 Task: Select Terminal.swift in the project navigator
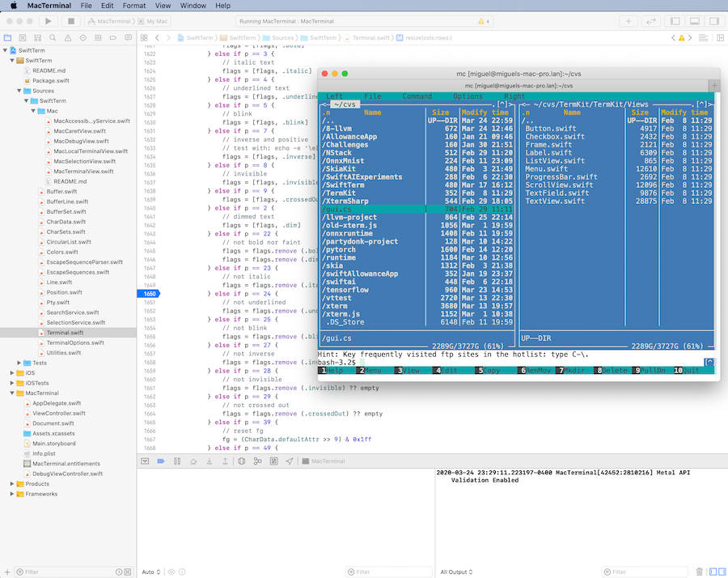[64, 333]
